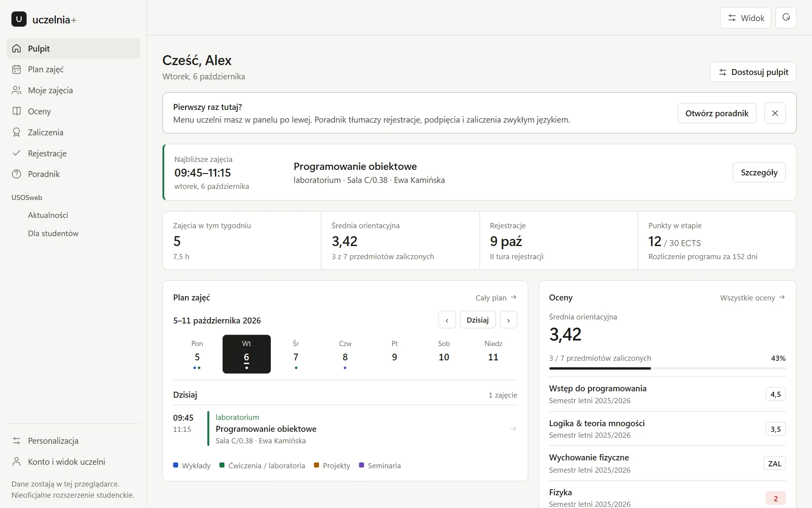This screenshot has height=508, width=812.
Task: Select Zaliczenia in the sidebar menu
Action: (x=73, y=132)
